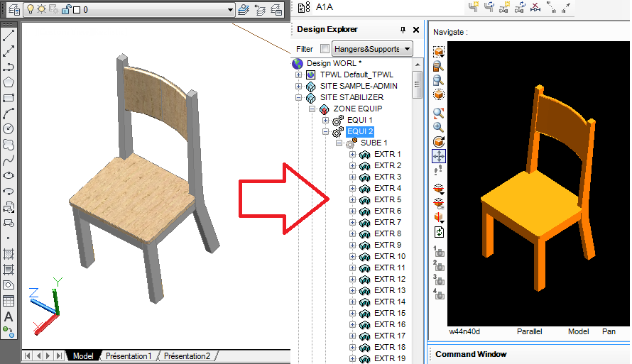Open the layer list dropdown
Screen dimensions: 632x364
230,10
